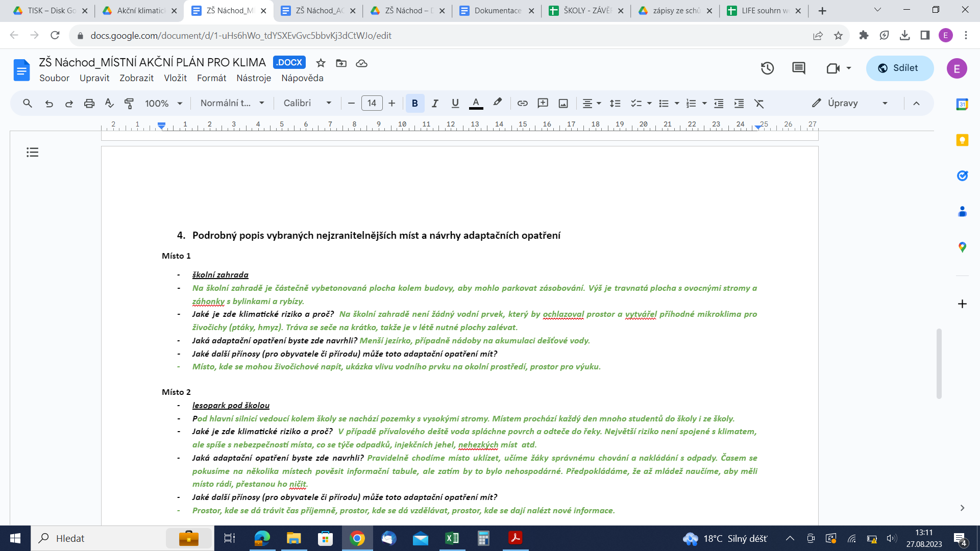Open the Soubor menu

(54, 78)
